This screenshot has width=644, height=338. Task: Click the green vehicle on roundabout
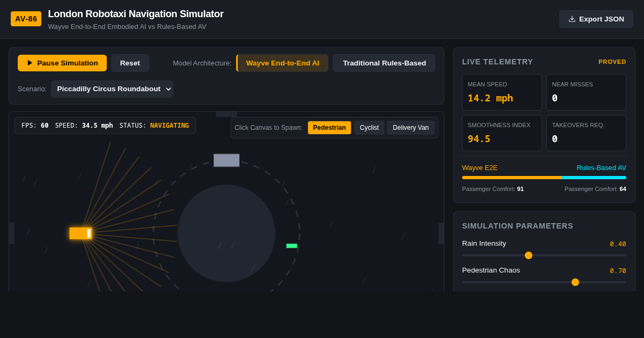[x=291, y=246]
